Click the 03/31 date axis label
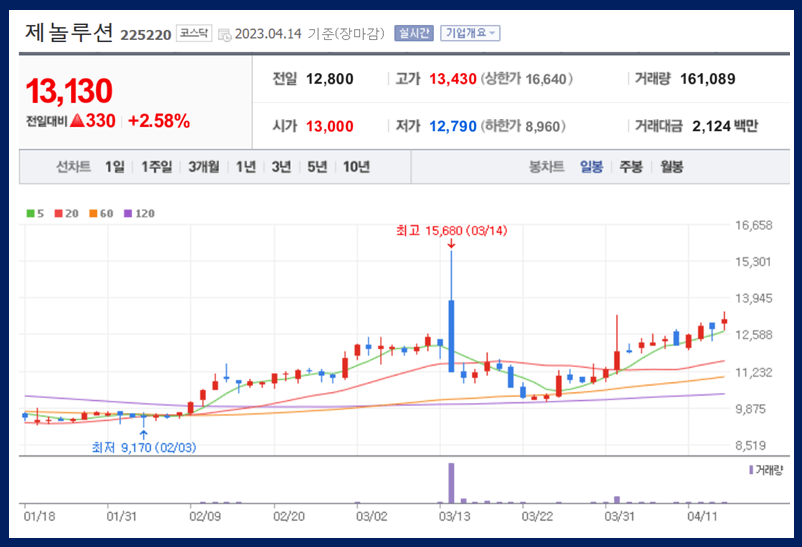This screenshot has width=802, height=547. (x=619, y=516)
